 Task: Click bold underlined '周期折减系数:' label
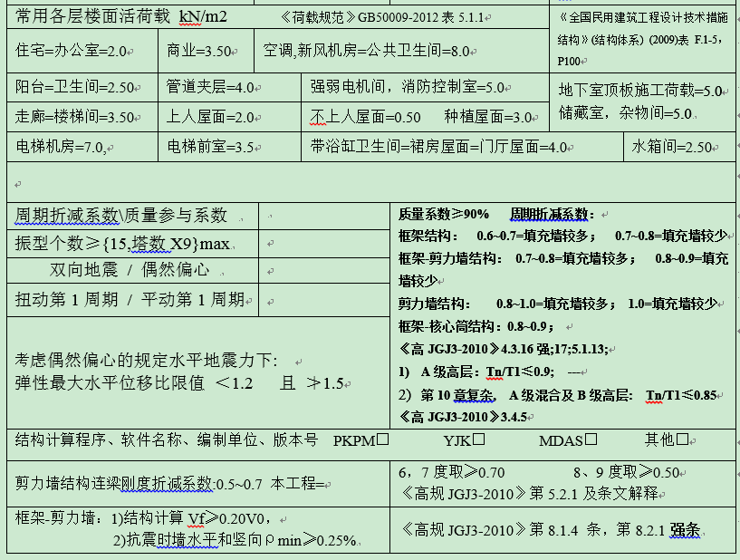point(553,215)
